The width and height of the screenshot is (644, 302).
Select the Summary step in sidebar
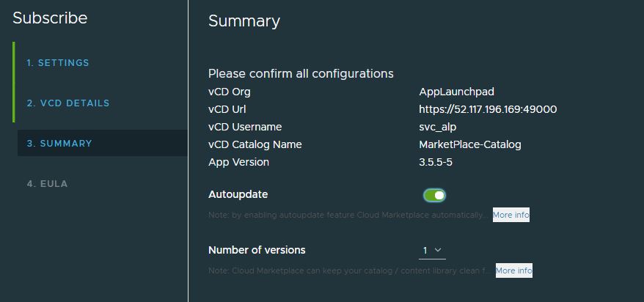[59, 144]
